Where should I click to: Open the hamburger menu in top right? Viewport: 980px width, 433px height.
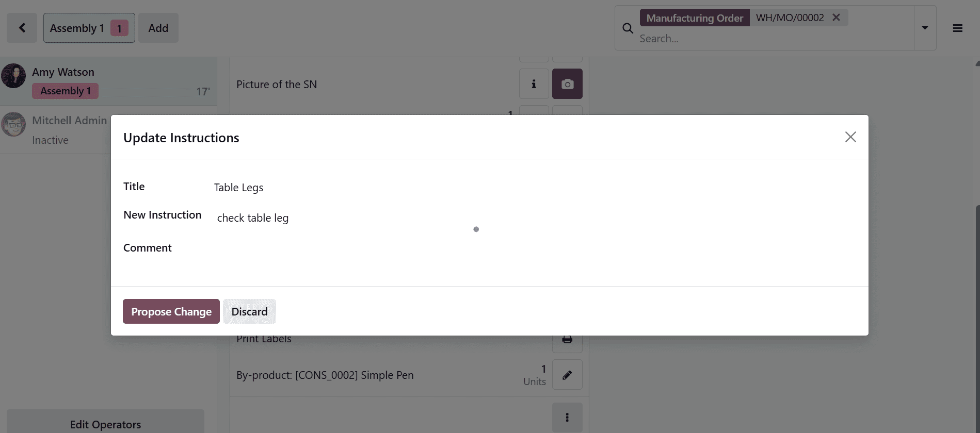click(957, 28)
